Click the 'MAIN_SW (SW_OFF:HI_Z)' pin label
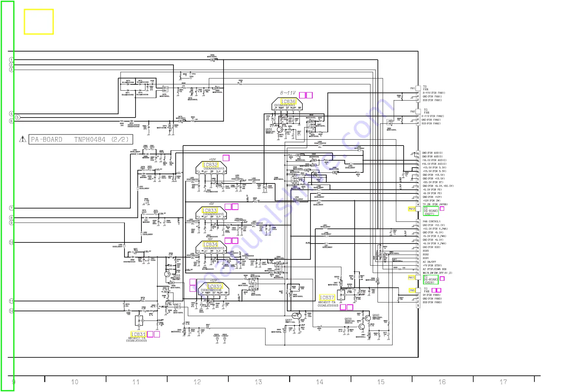Viewport: 583px width, 392px height. [x=438, y=273]
